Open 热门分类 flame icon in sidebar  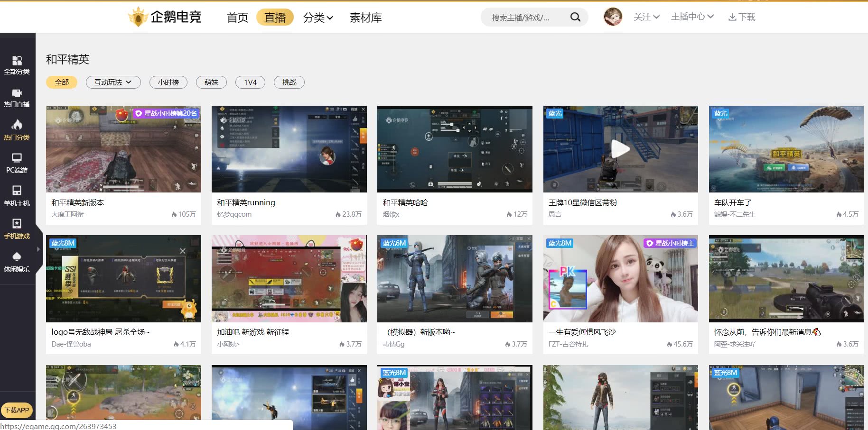pos(17,125)
